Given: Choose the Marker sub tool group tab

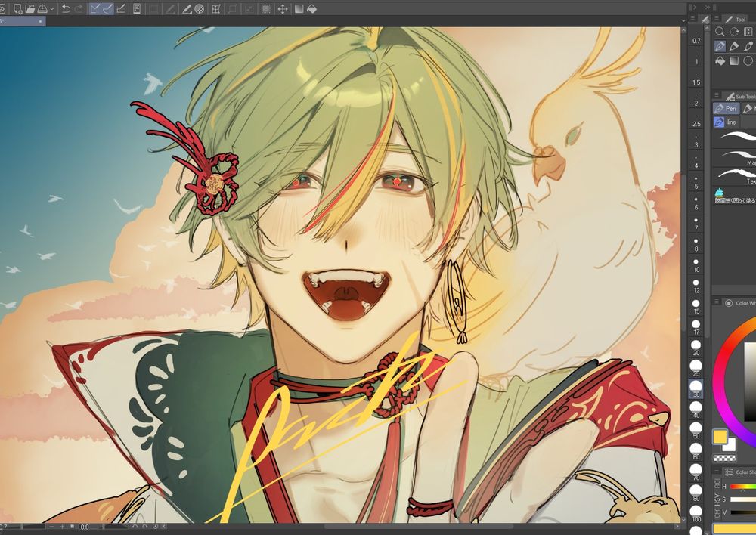Looking at the screenshot, I should point(748,109).
